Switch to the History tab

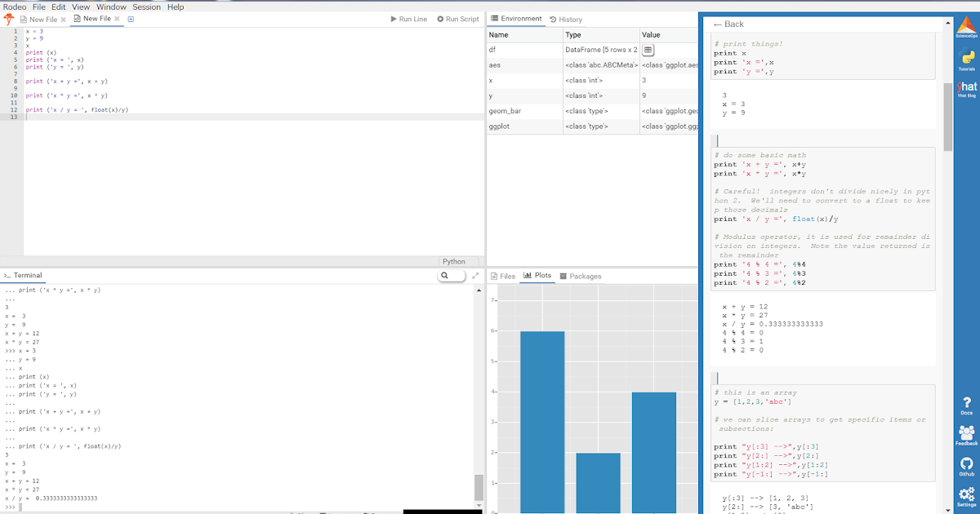566,19
